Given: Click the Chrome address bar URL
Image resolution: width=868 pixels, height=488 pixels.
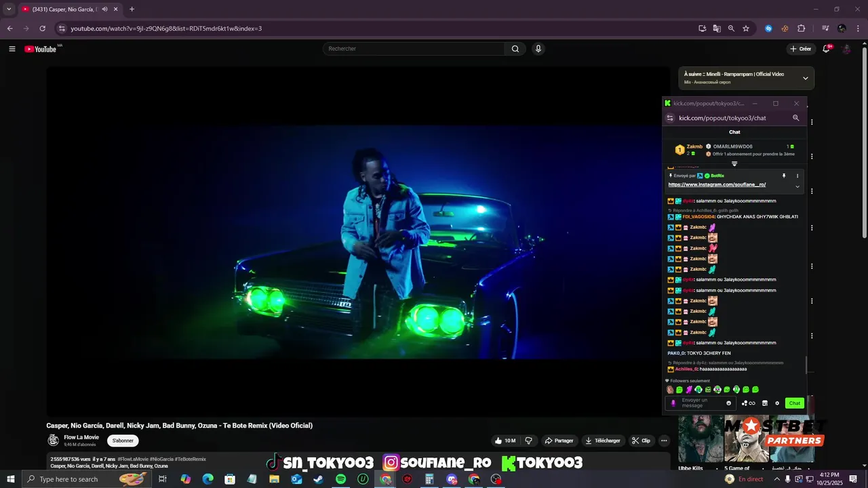Looking at the screenshot, I should 166,28.
